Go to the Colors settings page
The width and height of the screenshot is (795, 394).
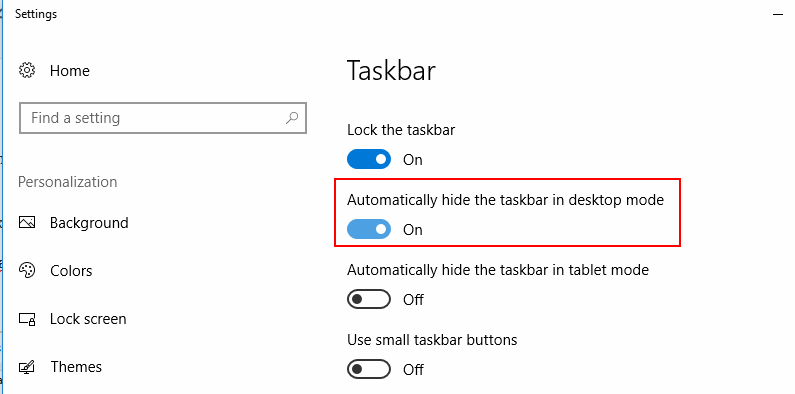click(71, 271)
